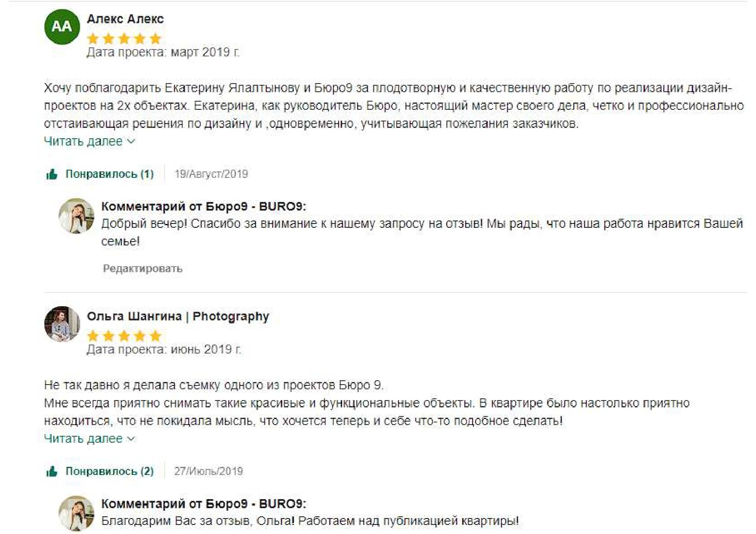Click the 27/Июль/2019 review date
Screen dimensions: 756x534
[208, 471]
